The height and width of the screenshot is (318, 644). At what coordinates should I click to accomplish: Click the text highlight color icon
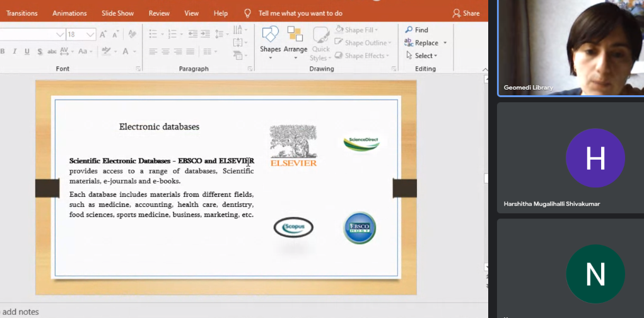pyautogui.click(x=106, y=51)
